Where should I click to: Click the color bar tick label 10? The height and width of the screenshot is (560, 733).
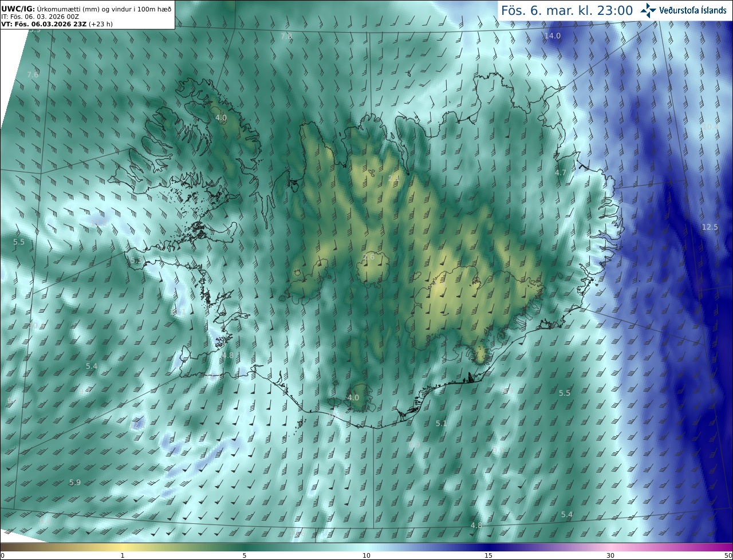point(366,555)
